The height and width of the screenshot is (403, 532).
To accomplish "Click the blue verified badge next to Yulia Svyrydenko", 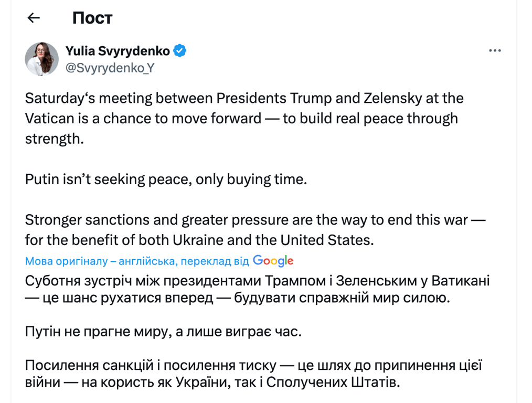I will click(x=180, y=50).
